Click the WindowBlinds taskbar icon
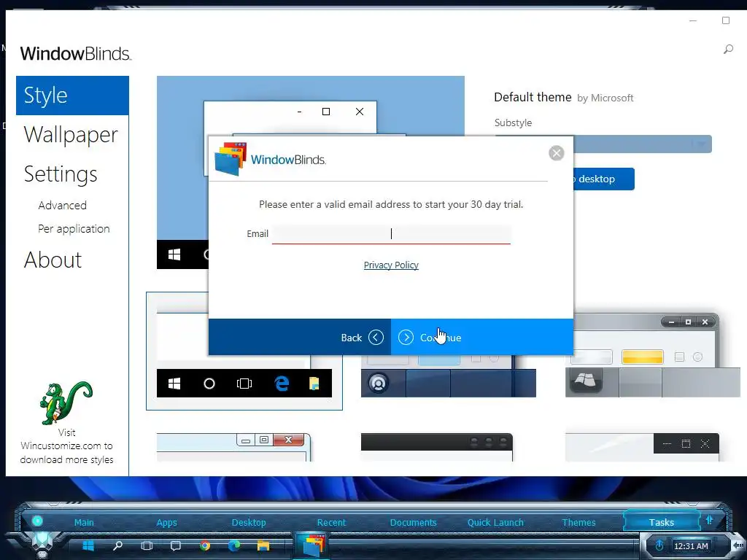This screenshot has height=560, width=747. 311,546
